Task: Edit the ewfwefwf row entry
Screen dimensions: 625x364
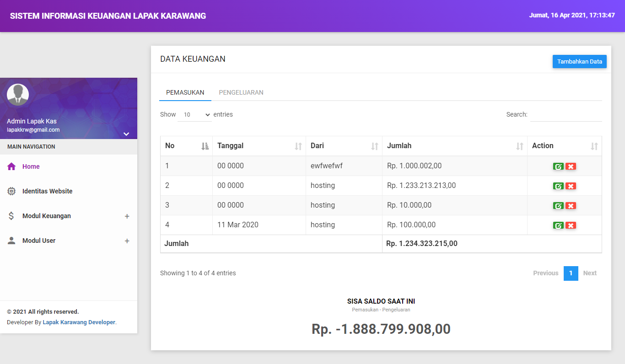Action: point(558,166)
